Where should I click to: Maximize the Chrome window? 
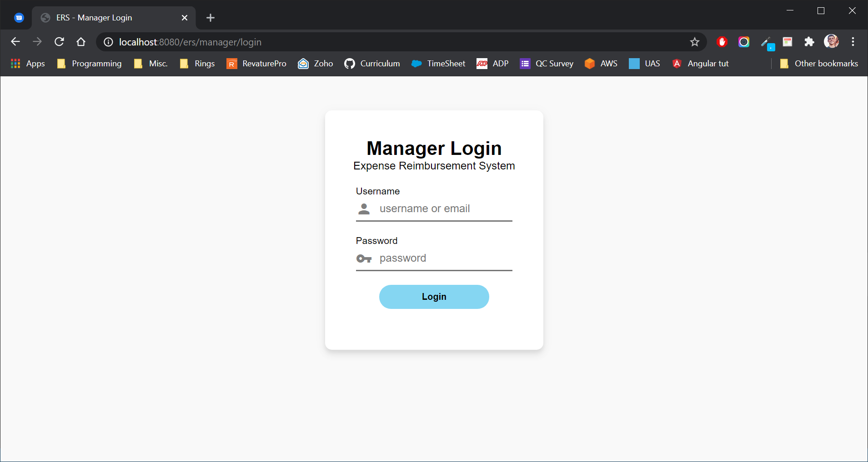[x=821, y=10]
